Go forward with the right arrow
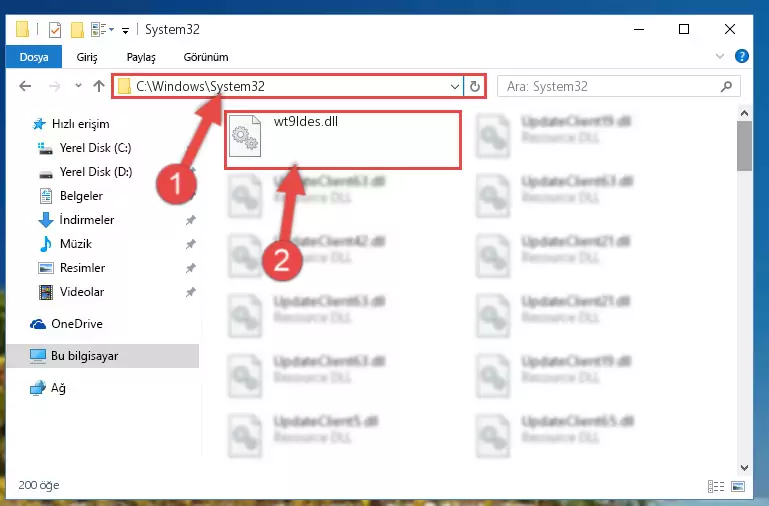The width and height of the screenshot is (769, 506). click(54, 86)
